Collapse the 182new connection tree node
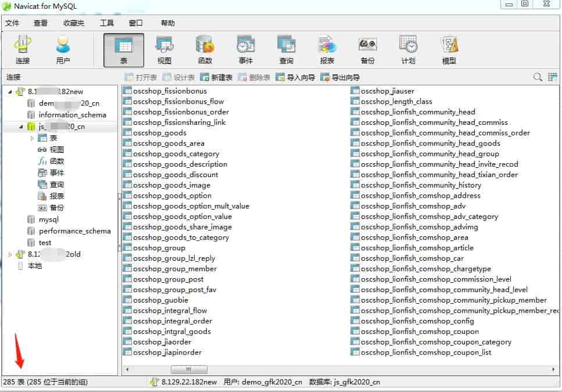 (x=10, y=92)
